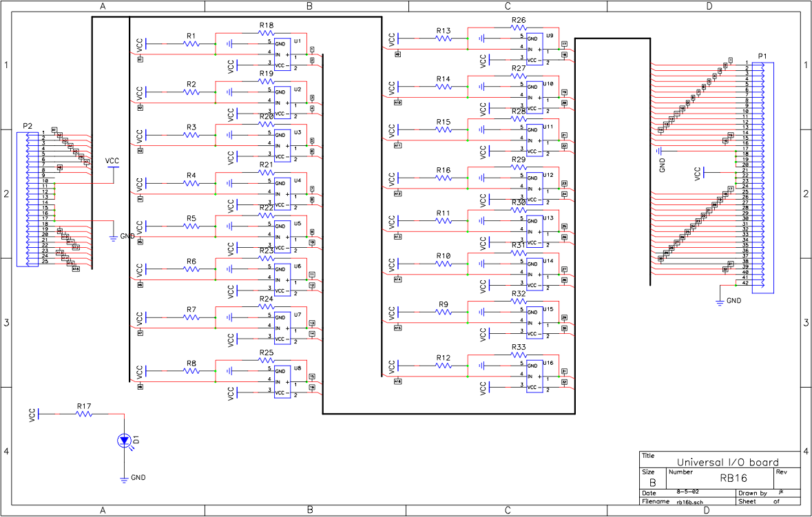Click the Universal I/O board title text

click(x=729, y=462)
